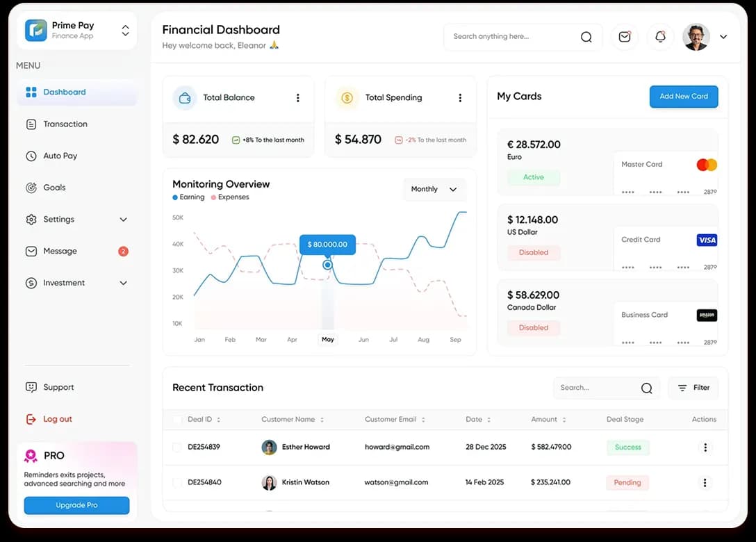Open the Support icon near the bottom
The width and height of the screenshot is (756, 542).
tap(30, 387)
